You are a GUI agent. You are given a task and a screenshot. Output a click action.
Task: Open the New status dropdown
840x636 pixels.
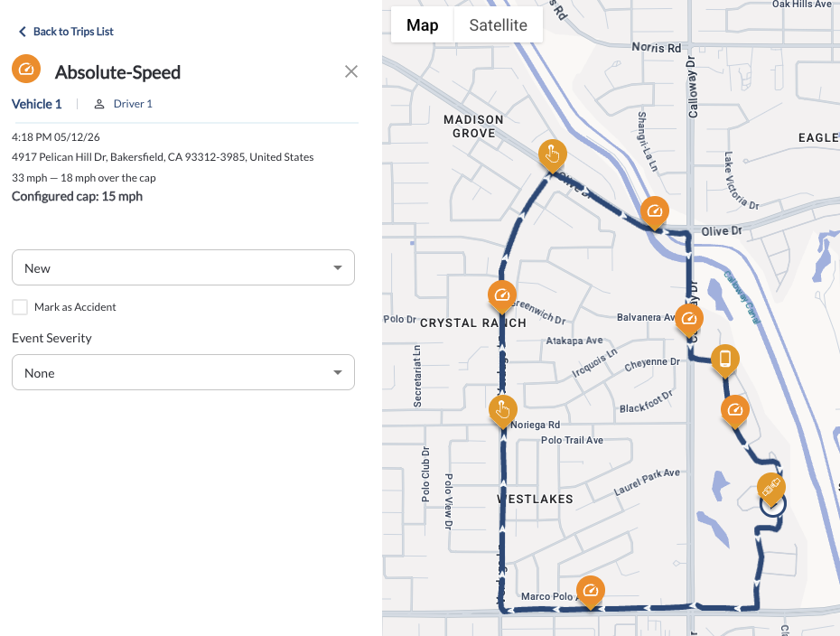click(183, 267)
